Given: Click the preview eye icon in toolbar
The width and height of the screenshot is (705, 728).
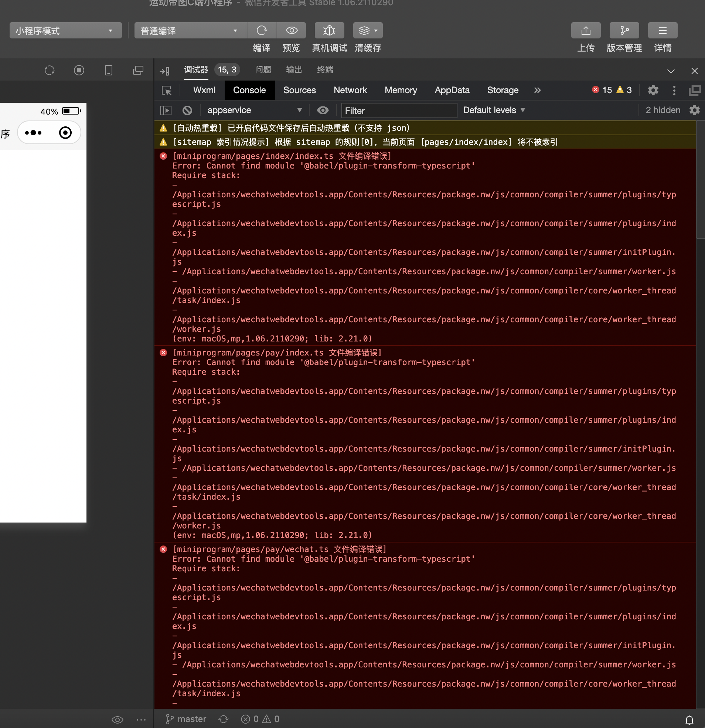Looking at the screenshot, I should click(292, 30).
